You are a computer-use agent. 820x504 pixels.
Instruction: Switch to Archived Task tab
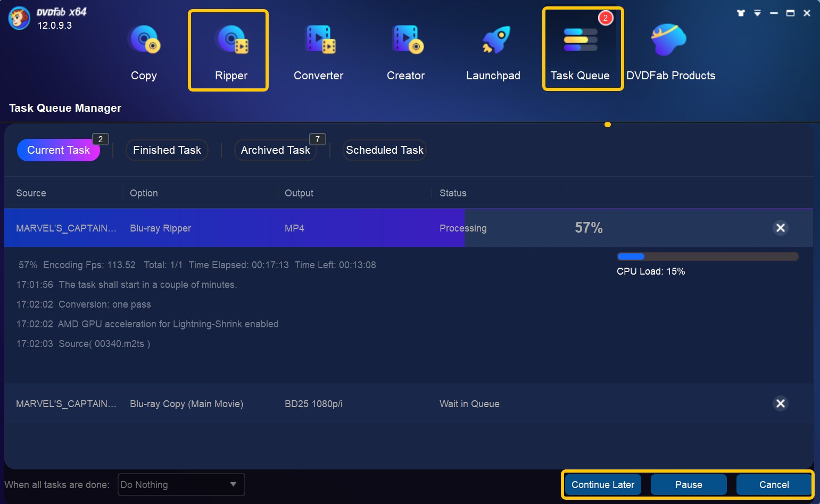pos(275,150)
